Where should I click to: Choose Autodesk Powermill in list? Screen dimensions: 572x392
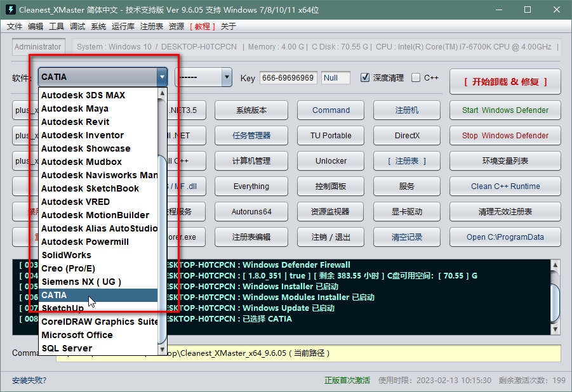98,242
